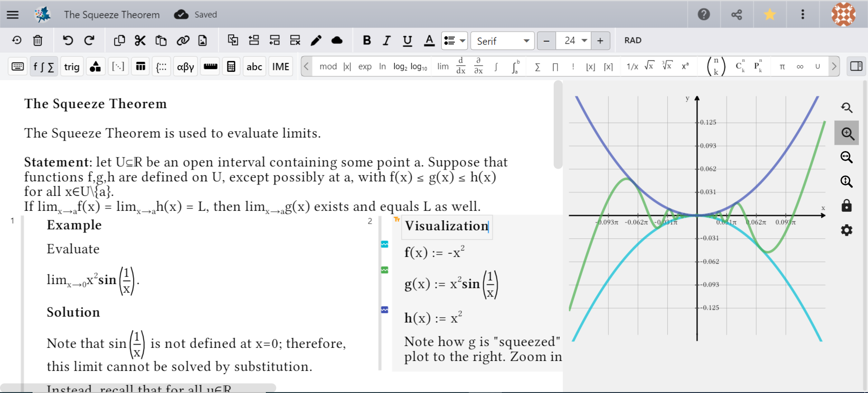Switch to the trig palette tab
868x393 pixels.
click(72, 67)
